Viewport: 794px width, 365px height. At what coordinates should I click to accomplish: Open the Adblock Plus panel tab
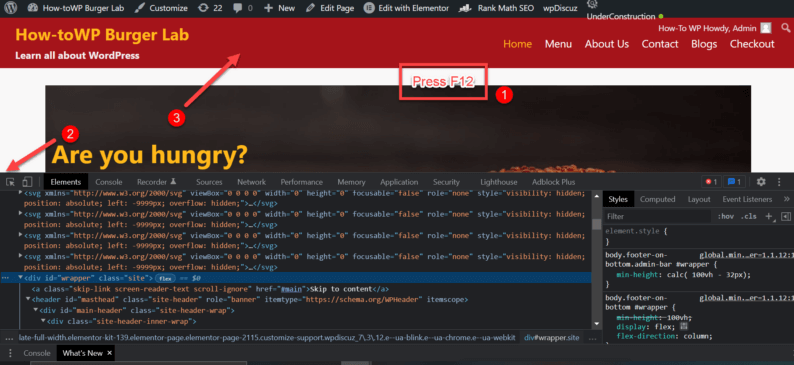[x=553, y=182]
